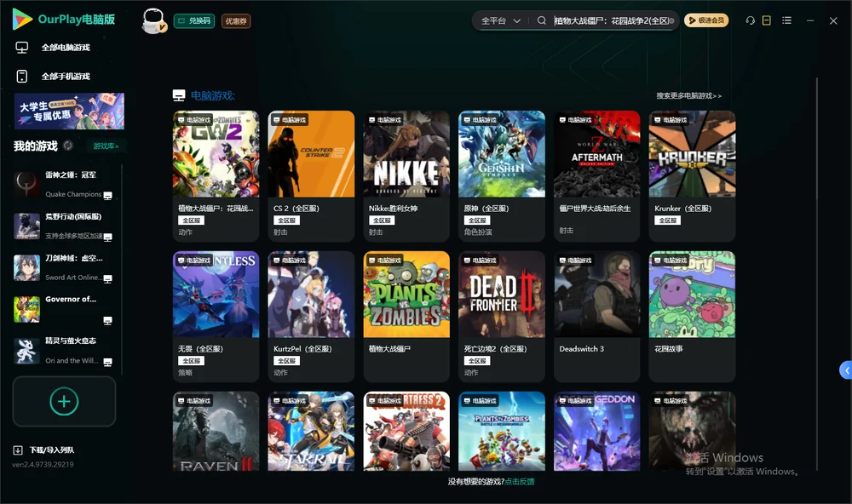
Task: Select Governor of... in my games
Action: tap(64, 310)
